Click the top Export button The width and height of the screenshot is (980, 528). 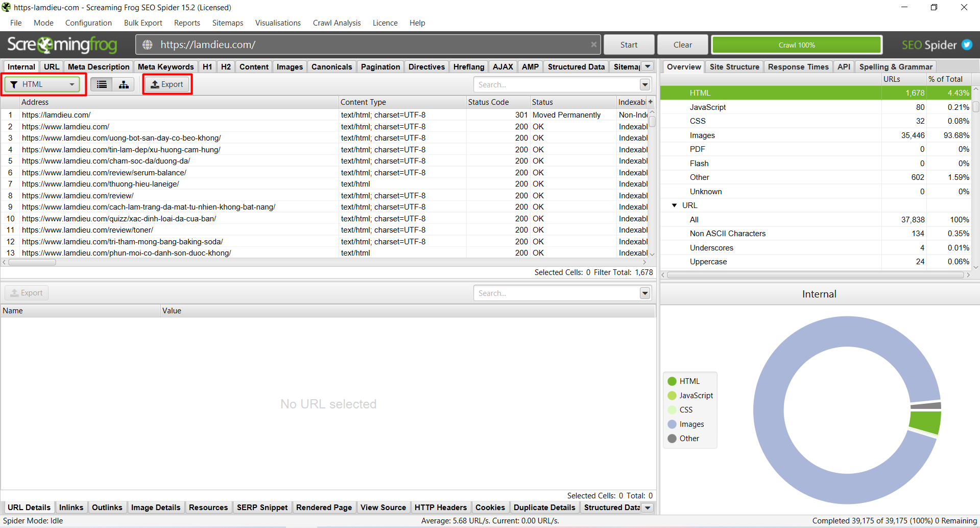point(167,84)
